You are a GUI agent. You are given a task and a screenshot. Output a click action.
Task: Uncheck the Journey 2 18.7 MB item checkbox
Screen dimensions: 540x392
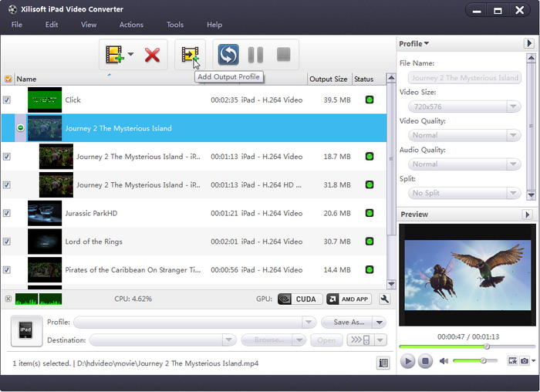(x=6, y=157)
